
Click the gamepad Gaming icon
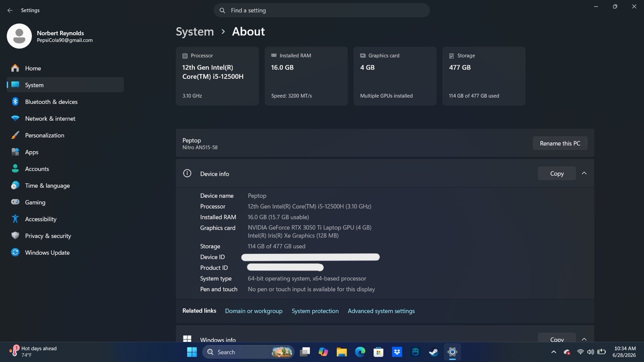click(15, 202)
